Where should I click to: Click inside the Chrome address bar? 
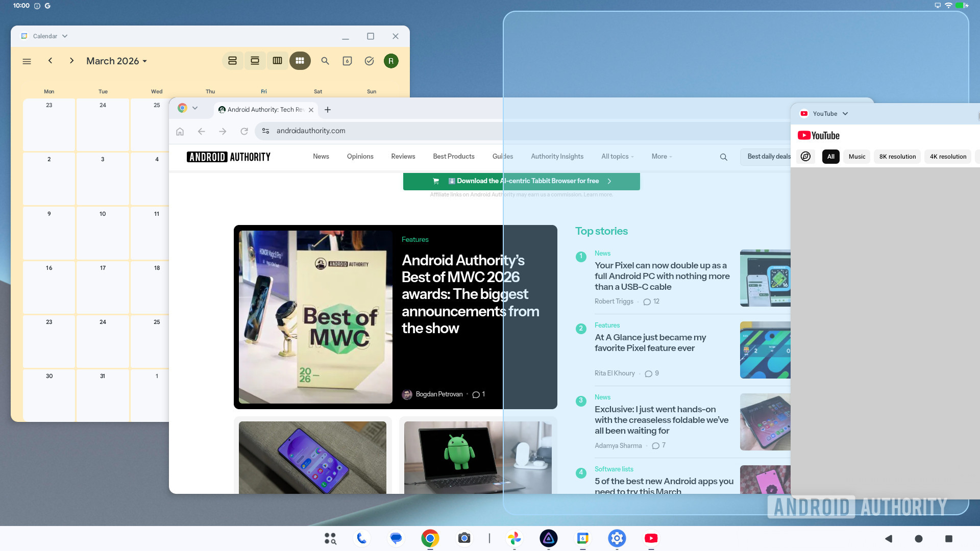tap(357, 131)
